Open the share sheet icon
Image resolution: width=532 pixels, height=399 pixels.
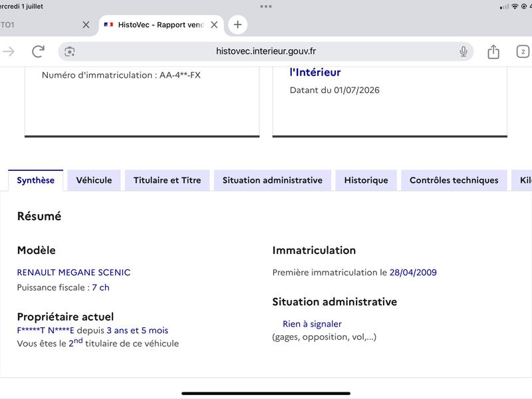pyautogui.click(x=493, y=52)
